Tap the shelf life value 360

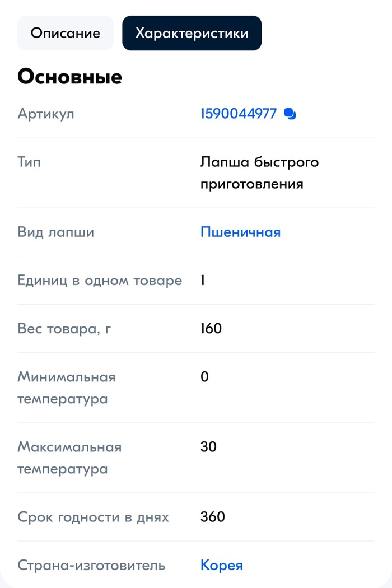[213, 516]
